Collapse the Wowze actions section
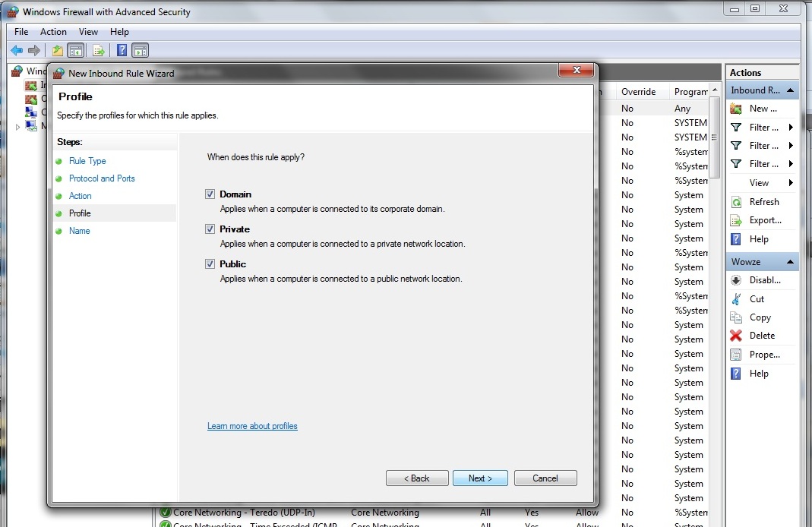The width and height of the screenshot is (812, 527). point(791,262)
